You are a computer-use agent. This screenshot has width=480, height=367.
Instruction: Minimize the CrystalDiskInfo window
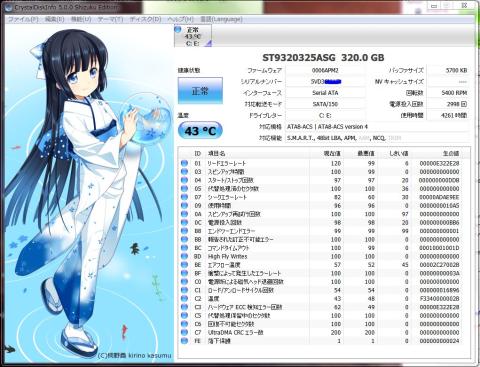[x=434, y=6]
